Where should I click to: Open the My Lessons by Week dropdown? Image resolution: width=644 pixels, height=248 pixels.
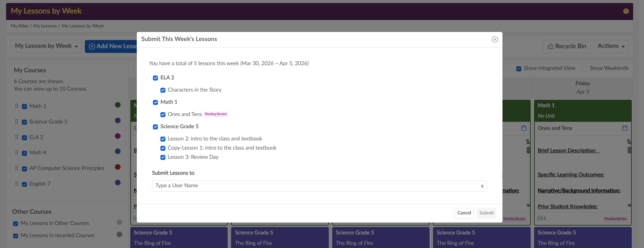[x=46, y=46]
